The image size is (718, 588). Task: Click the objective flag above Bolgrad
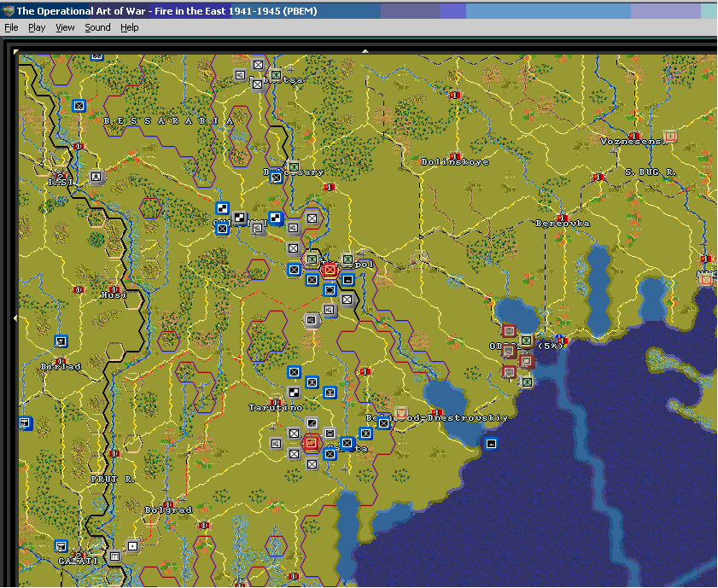[168, 504]
